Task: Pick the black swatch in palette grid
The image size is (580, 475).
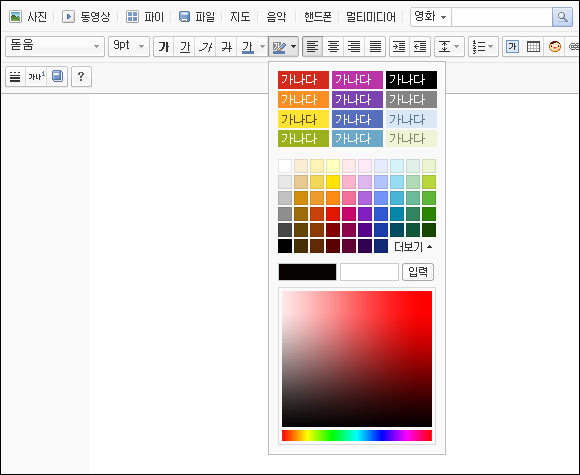Action: [x=285, y=246]
